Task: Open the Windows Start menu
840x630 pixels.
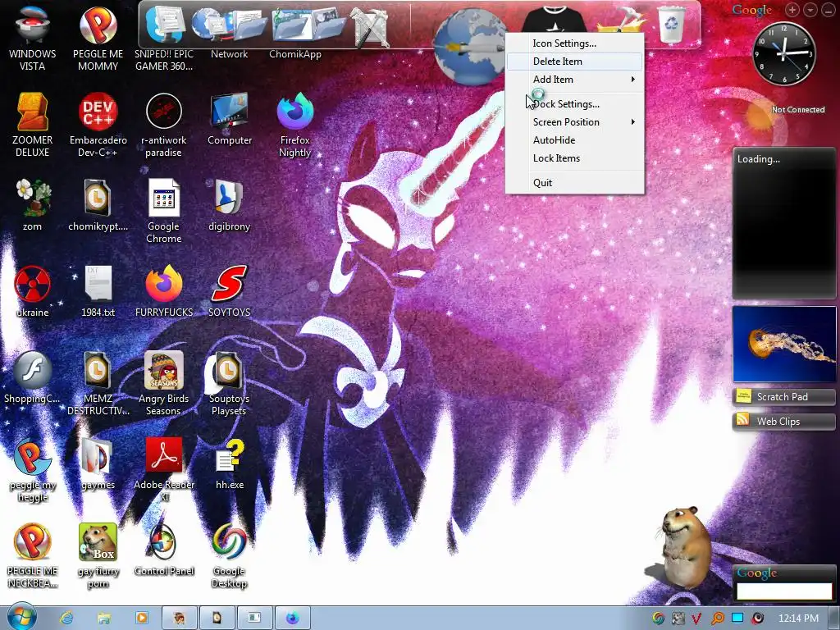Action: [22, 618]
